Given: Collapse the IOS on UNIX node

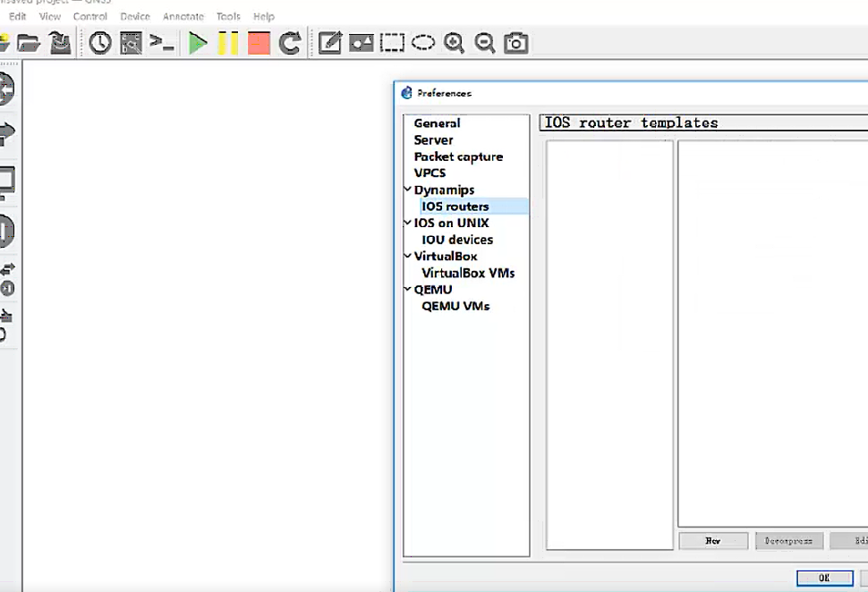Looking at the screenshot, I should (408, 223).
